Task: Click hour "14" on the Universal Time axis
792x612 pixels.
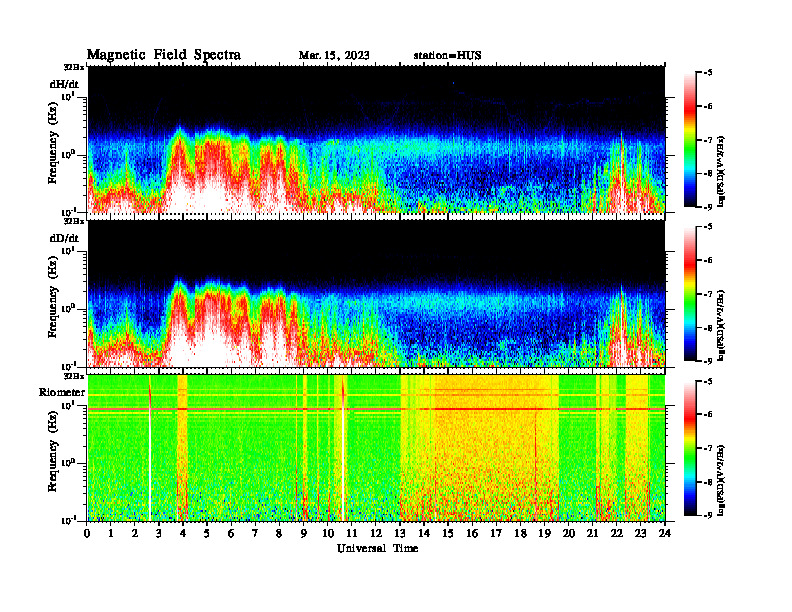Action: (424, 534)
